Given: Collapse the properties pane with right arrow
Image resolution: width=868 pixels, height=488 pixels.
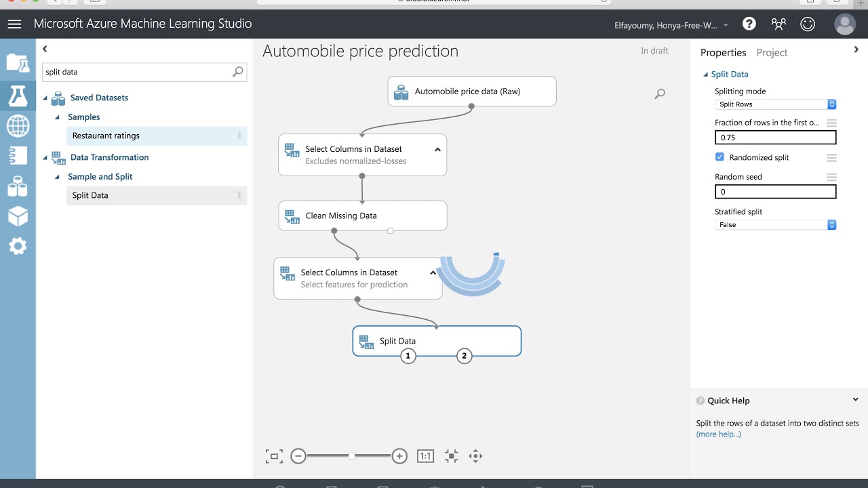Looking at the screenshot, I should tap(856, 49).
